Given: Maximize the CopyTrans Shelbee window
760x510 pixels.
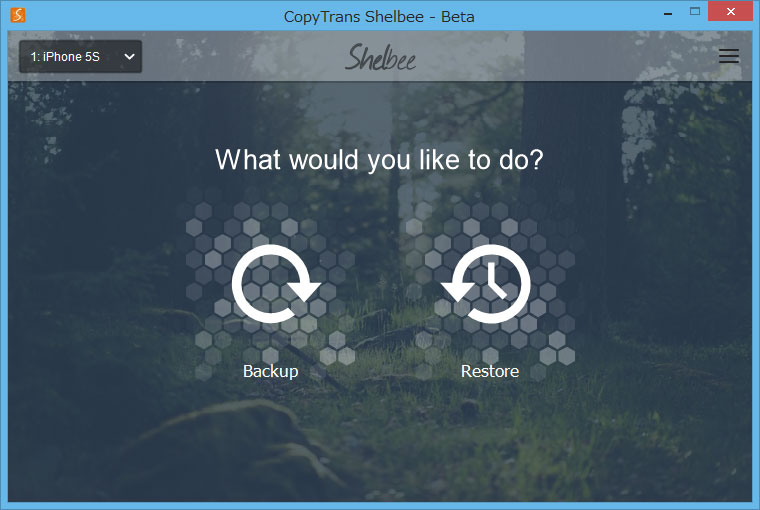Looking at the screenshot, I should [x=695, y=11].
